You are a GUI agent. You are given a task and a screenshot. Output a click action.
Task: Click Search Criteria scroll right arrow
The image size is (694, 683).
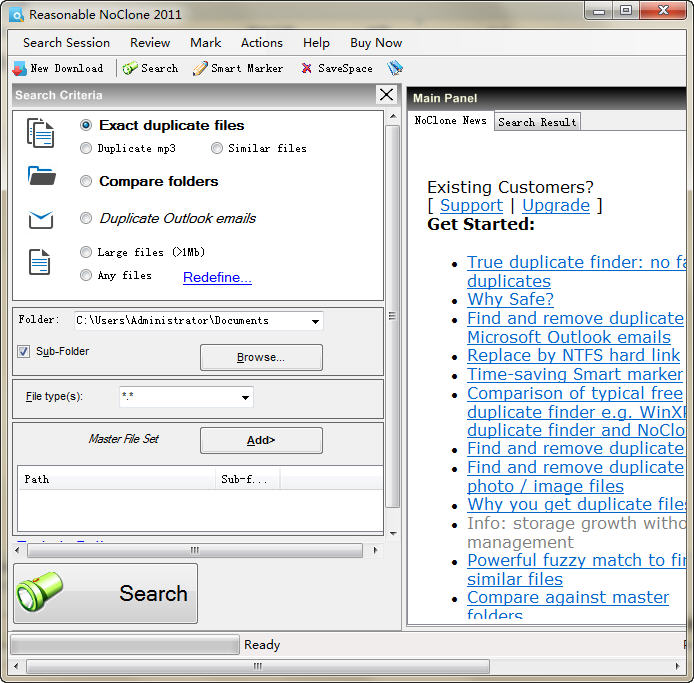pyautogui.click(x=375, y=551)
